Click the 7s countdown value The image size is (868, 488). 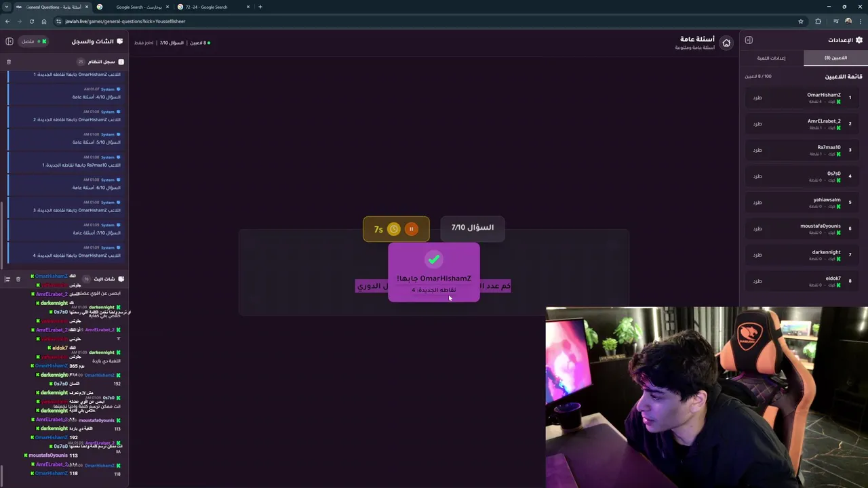pyautogui.click(x=378, y=229)
